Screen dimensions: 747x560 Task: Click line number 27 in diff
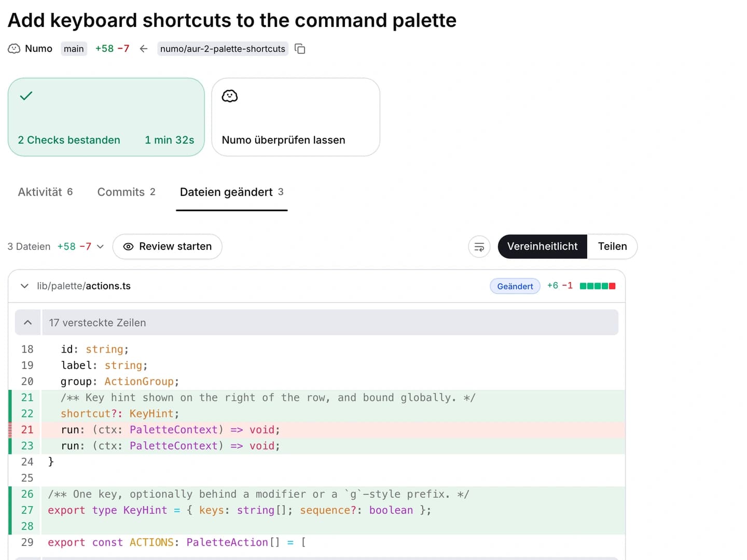(27, 510)
